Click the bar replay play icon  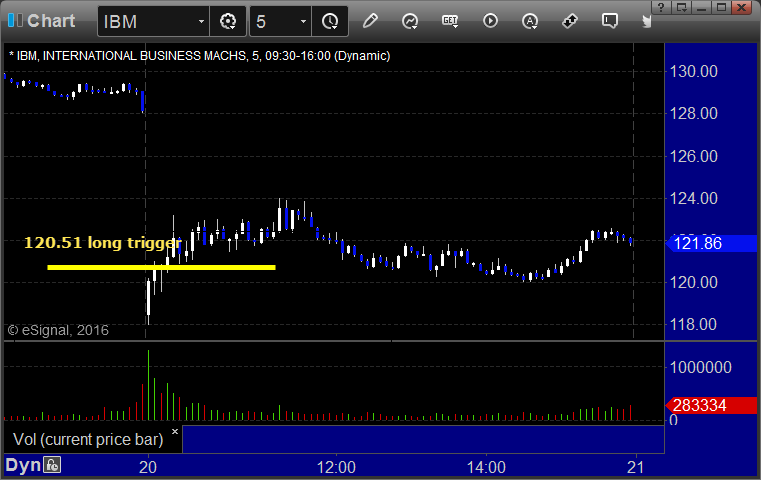(490, 21)
